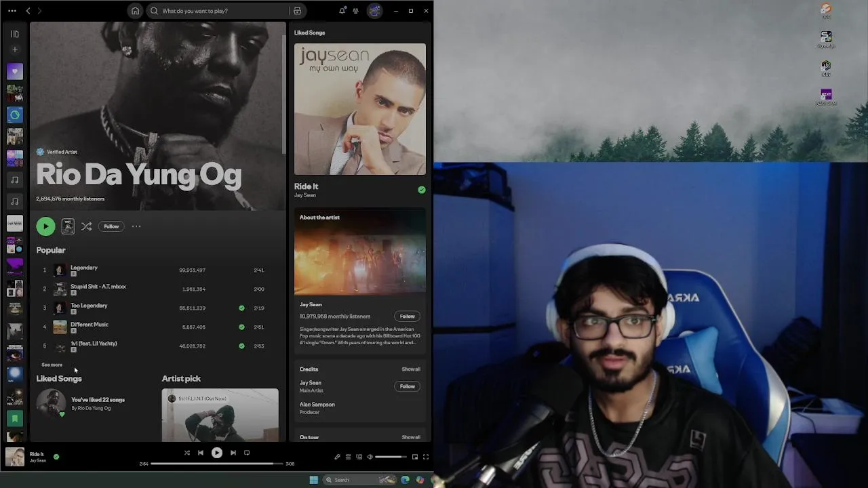Open the notifications bell

coord(342,11)
